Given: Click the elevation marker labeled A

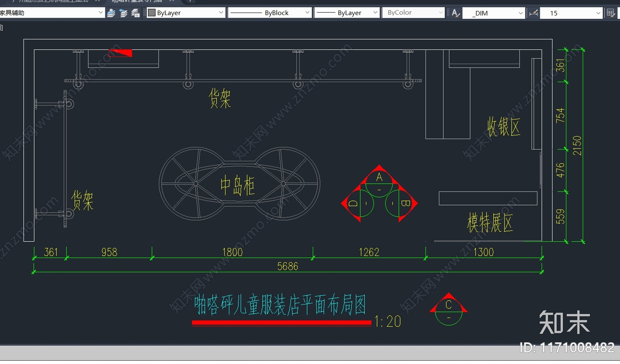Looking at the screenshot, I should (379, 181).
